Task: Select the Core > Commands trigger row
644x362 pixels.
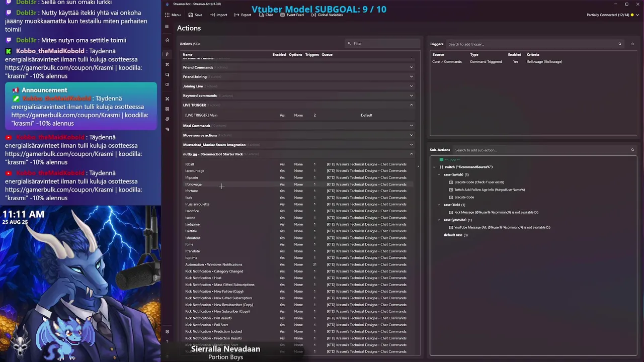Action: pyautogui.click(x=532, y=61)
